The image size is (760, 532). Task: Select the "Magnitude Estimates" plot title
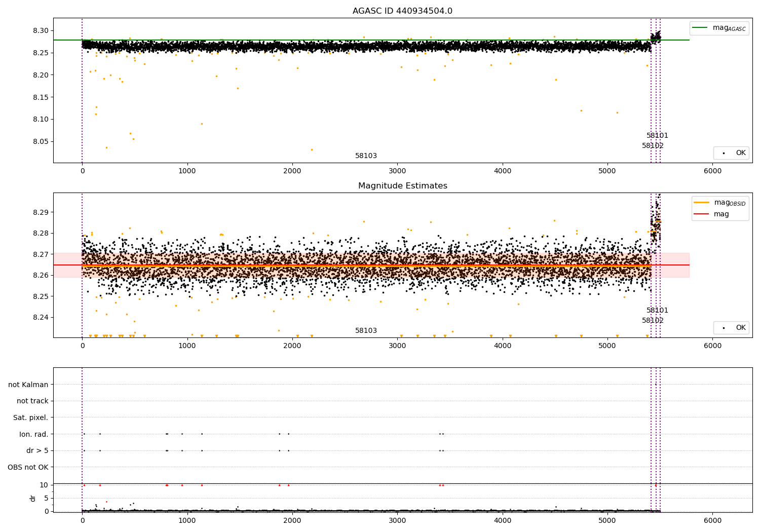403,186
